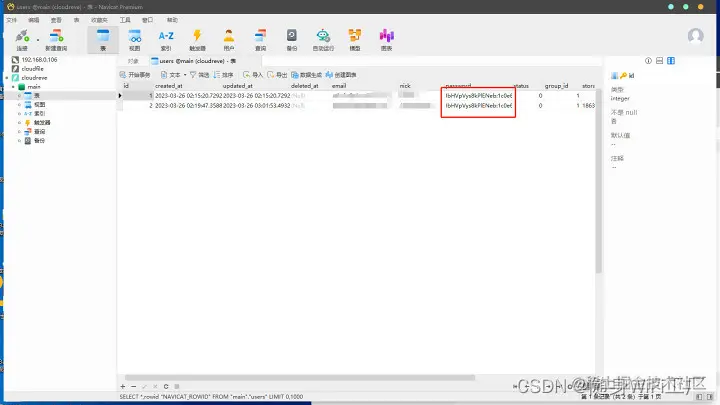Image resolution: width=720 pixels, height=405 pixels.
Task: Click the vertical scrollbar of data grid
Action: [598, 181]
